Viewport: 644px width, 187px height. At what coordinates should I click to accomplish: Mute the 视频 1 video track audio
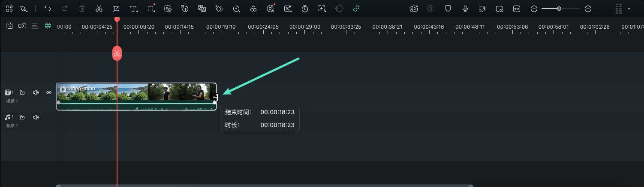coord(36,92)
